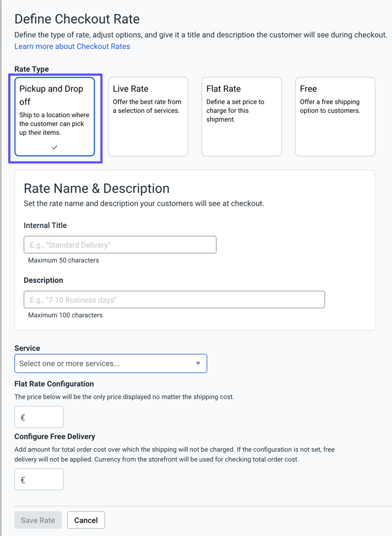392x536 pixels.
Task: Click the euro symbol in Free Delivery field
Action: pos(22,479)
